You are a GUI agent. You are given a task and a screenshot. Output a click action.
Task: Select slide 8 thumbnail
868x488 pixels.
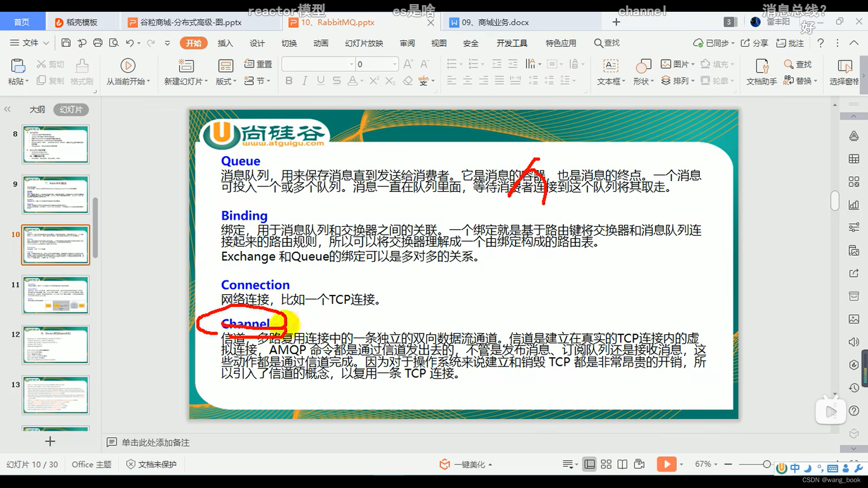point(56,145)
